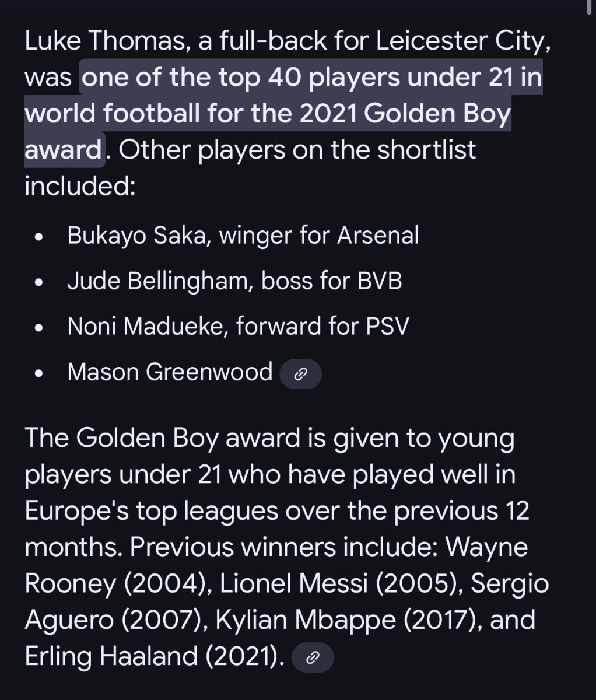The height and width of the screenshot is (700, 596).
Task: Click the bullet before Mason Greenwood
Action: click(39, 374)
